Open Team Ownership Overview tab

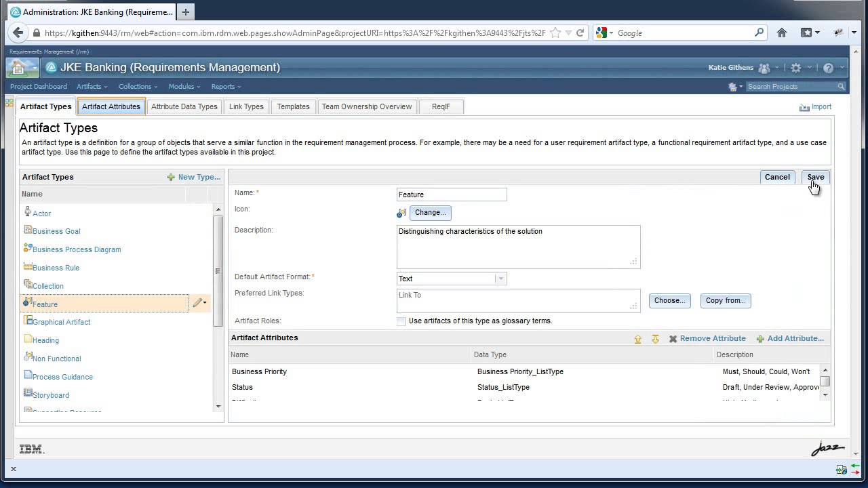point(367,106)
